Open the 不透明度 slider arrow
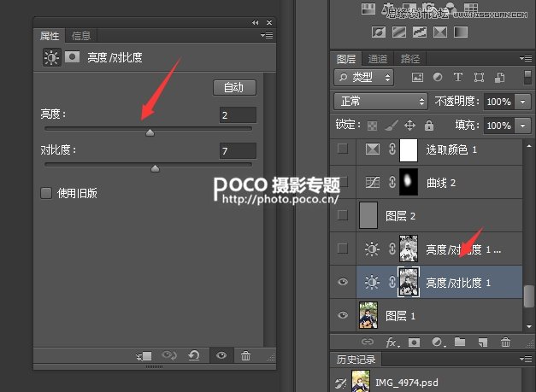Image resolution: width=536 pixels, height=392 pixels. coord(522,102)
